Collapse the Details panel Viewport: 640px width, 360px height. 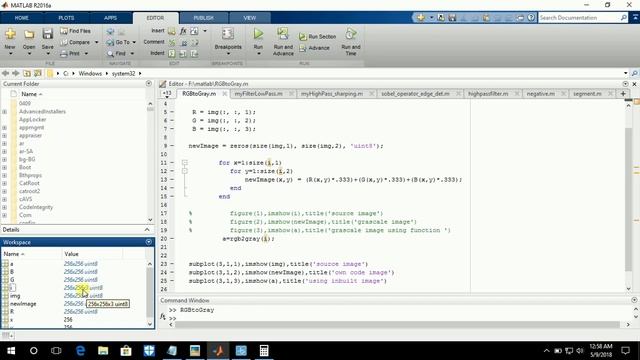tap(147, 230)
